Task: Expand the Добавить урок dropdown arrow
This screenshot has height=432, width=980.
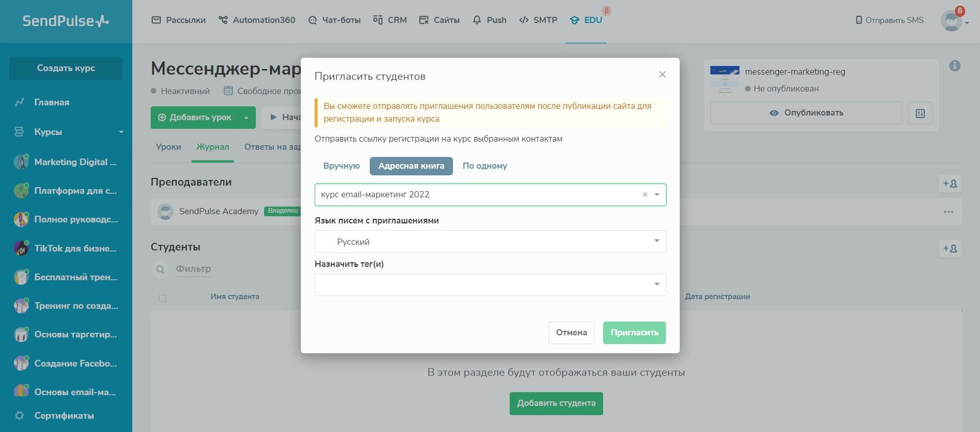Action: click(247, 118)
